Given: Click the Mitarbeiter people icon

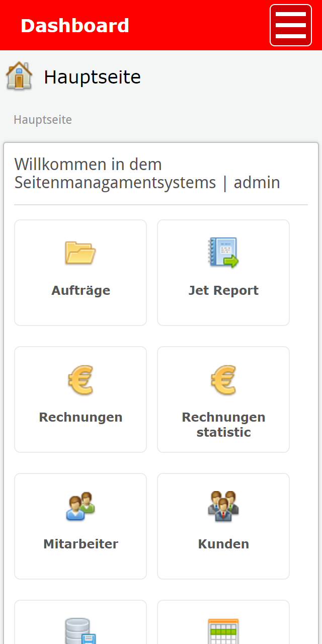Looking at the screenshot, I should [80, 506].
